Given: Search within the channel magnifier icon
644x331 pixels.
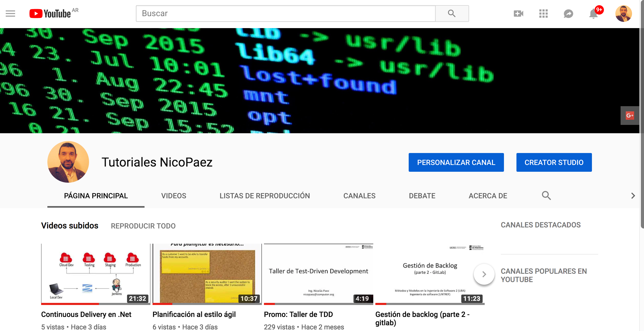Looking at the screenshot, I should (x=546, y=196).
